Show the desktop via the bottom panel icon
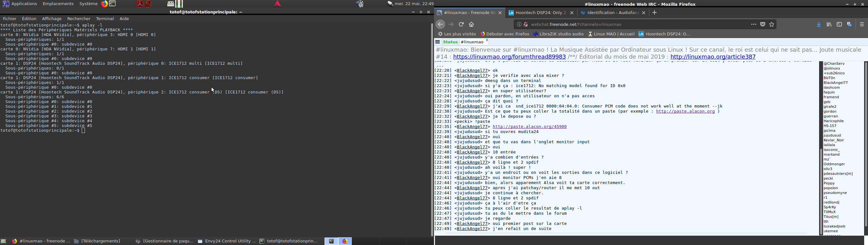Viewport: 868px width, 245px height. 4,241
